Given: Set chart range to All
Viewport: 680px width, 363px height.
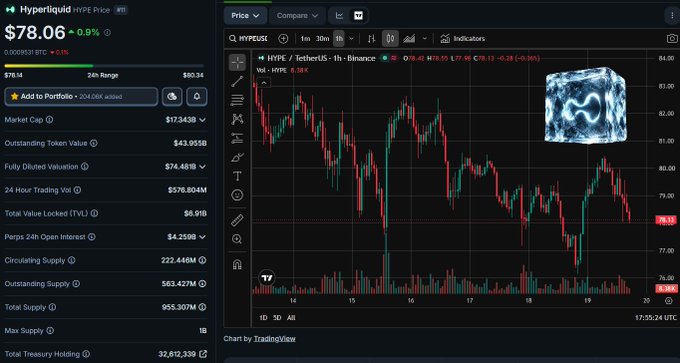Looking at the screenshot, I should click(x=291, y=317).
